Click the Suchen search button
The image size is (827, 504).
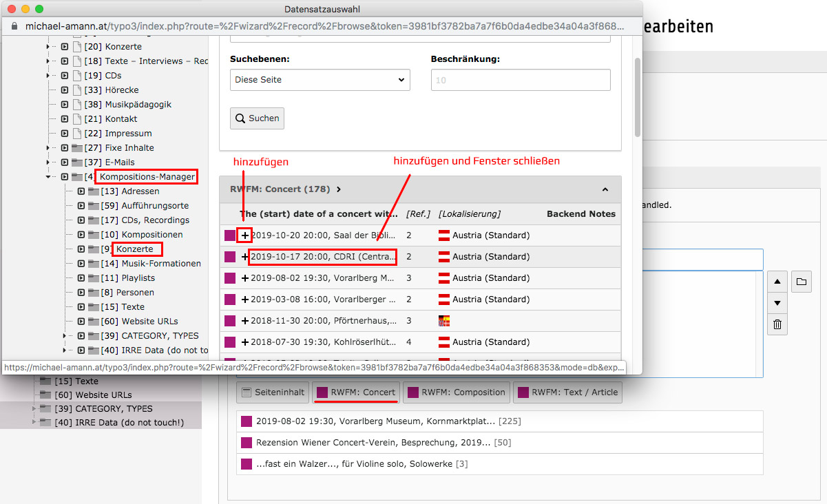[x=257, y=118]
